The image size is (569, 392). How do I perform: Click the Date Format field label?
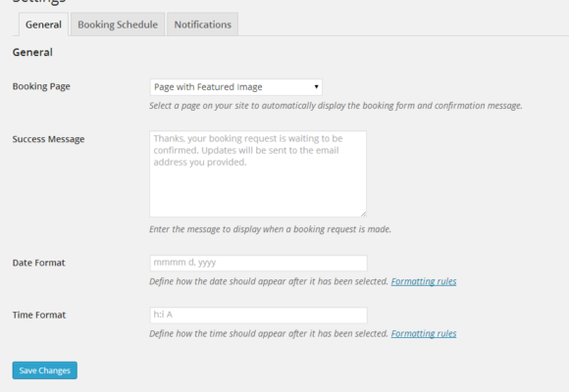coord(38,263)
